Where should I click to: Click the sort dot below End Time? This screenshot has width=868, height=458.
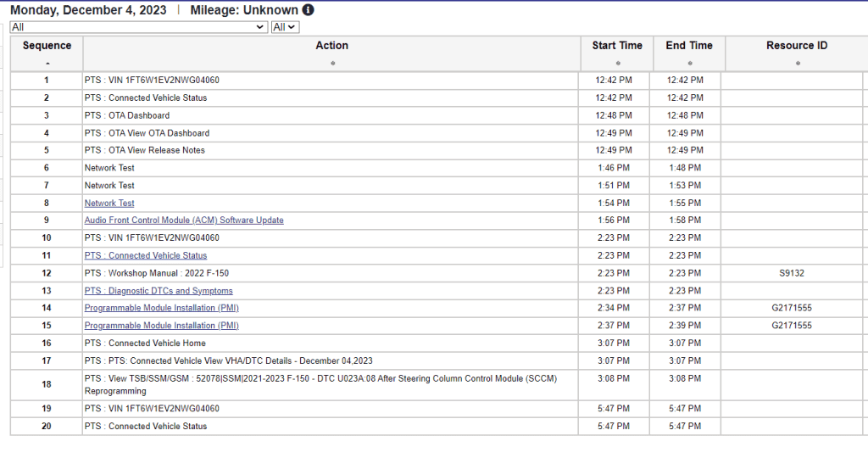point(689,64)
